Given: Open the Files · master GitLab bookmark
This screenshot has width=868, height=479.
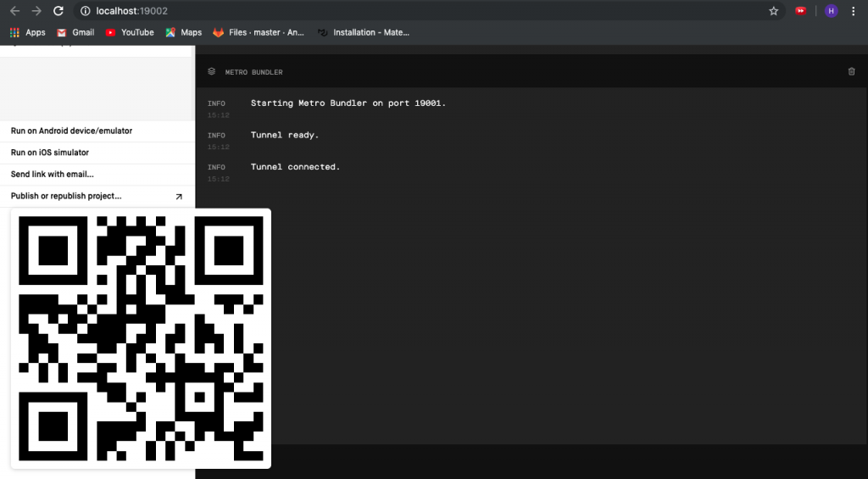Looking at the screenshot, I should coord(259,33).
